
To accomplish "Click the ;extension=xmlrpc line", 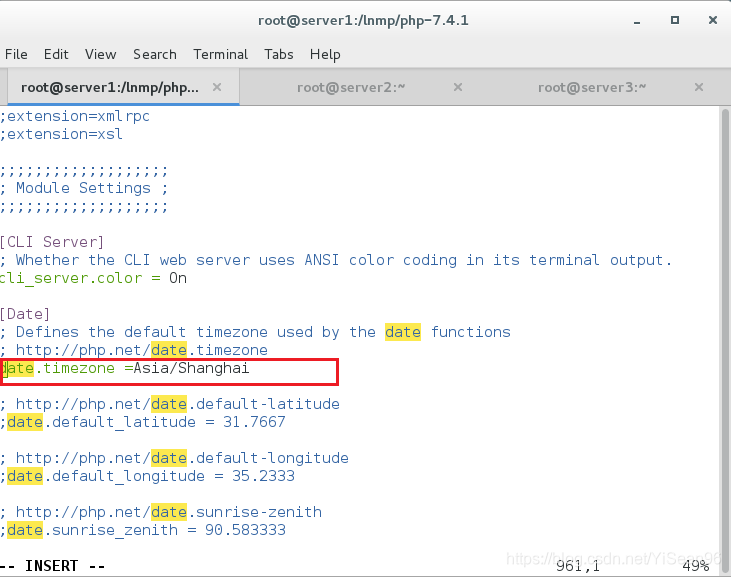I will click(x=75, y=116).
